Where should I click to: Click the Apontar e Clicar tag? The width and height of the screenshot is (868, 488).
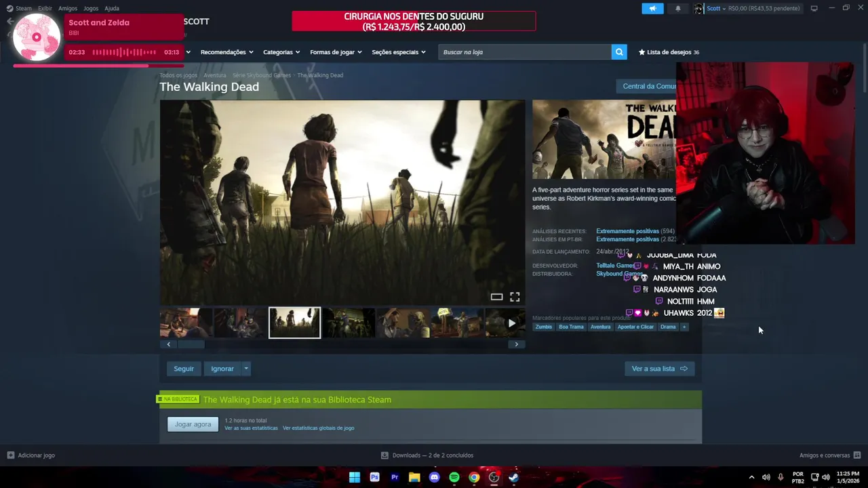635,327
